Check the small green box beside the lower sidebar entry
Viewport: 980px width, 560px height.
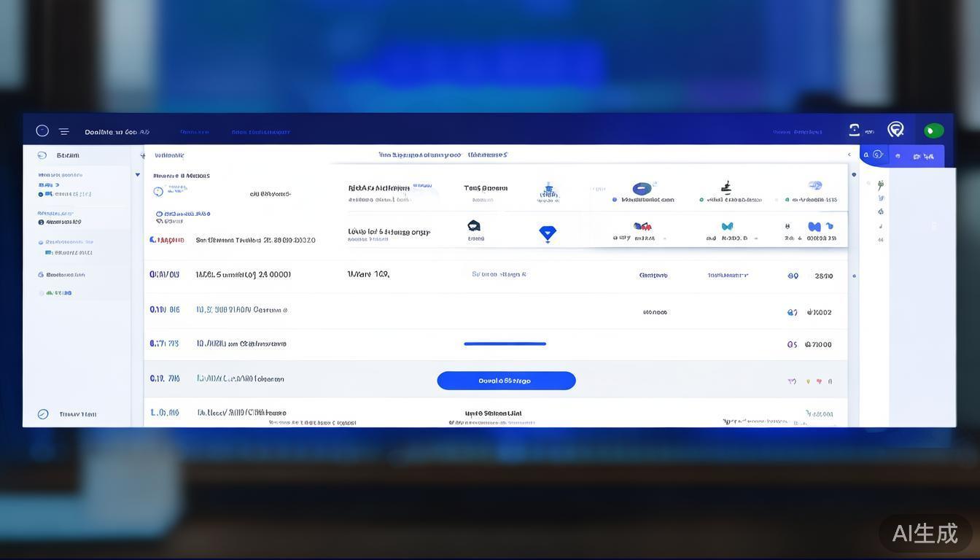coord(49,292)
